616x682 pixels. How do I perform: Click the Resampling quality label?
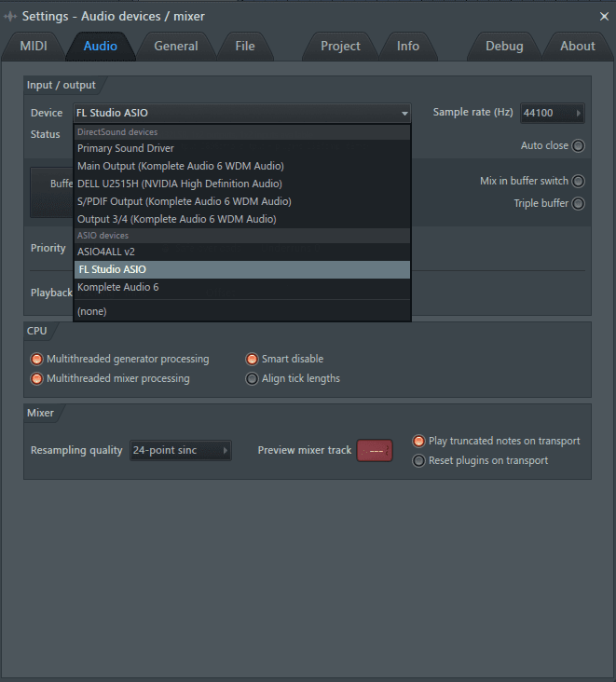(x=76, y=451)
